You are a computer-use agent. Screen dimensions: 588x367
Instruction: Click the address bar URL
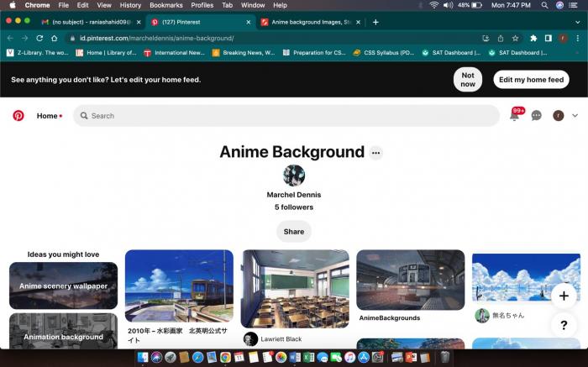point(157,39)
